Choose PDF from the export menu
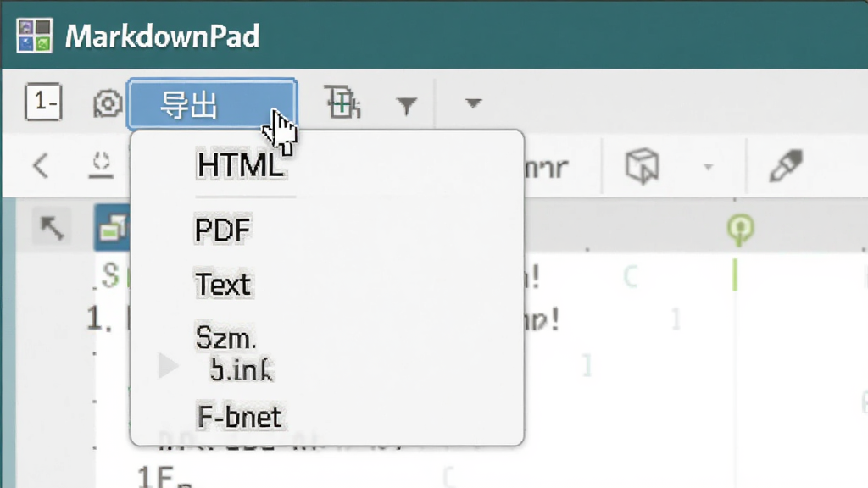The height and width of the screenshot is (488, 868). [223, 229]
